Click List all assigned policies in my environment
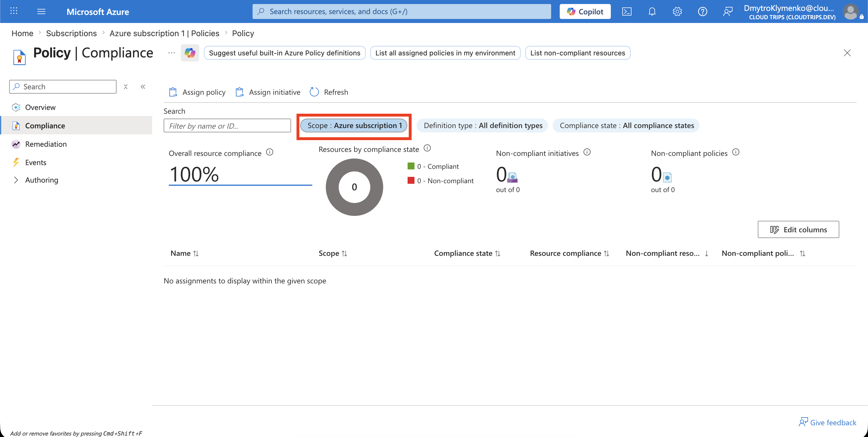Screen dimensions: 868x437 pyautogui.click(x=445, y=53)
